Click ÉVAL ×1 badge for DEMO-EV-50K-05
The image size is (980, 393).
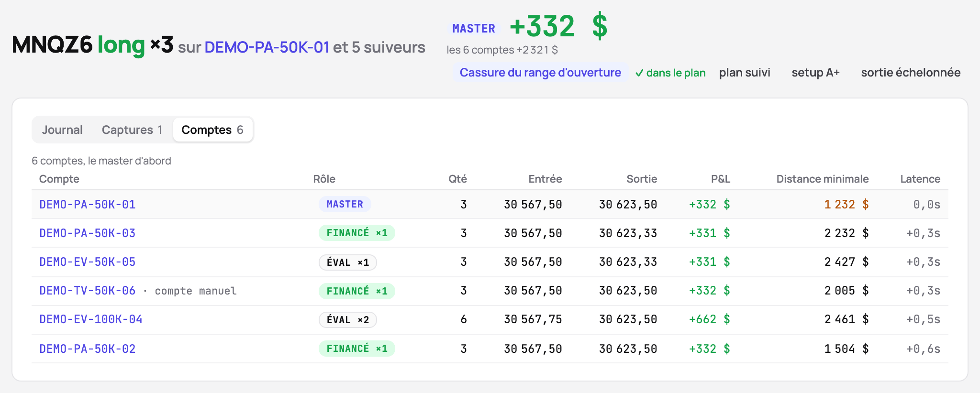coord(348,262)
